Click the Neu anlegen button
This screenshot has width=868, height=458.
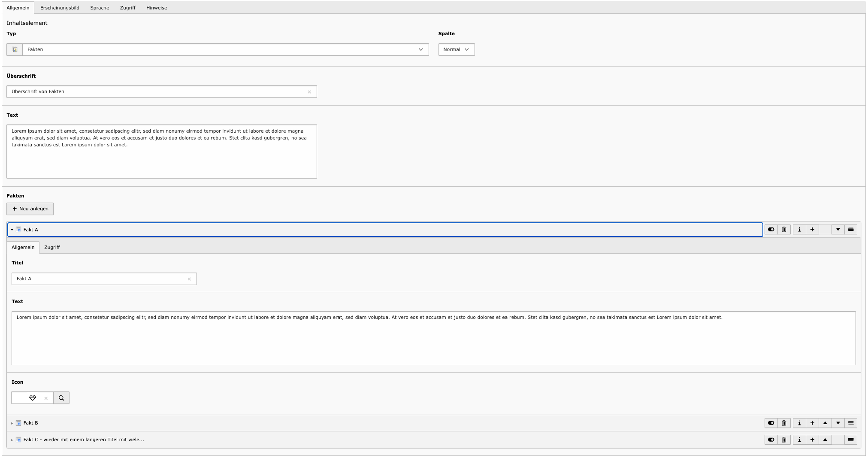point(30,209)
